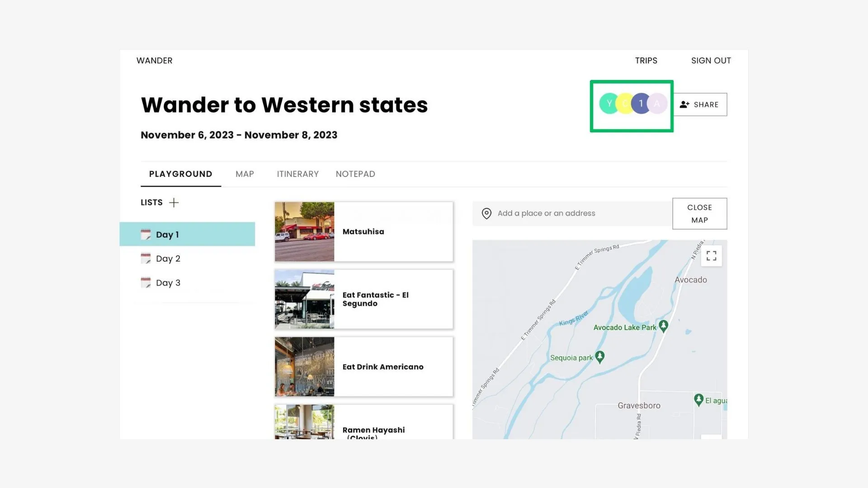Click the 'Add a place or an address' field

click(572, 213)
